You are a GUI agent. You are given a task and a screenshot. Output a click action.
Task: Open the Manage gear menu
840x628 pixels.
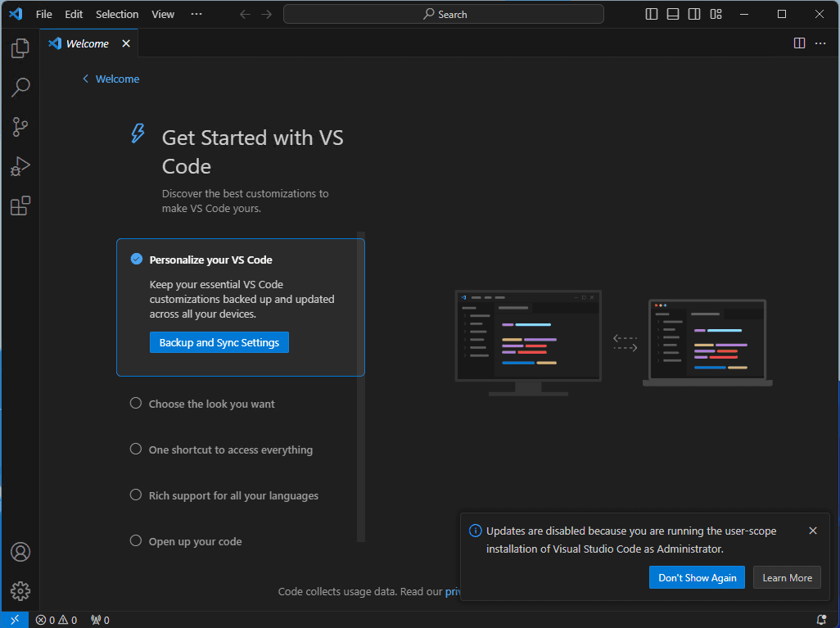tap(20, 590)
